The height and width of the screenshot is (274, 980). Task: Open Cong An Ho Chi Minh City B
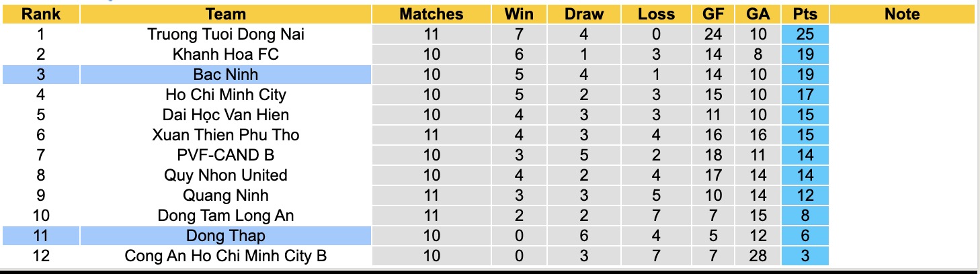(x=226, y=256)
